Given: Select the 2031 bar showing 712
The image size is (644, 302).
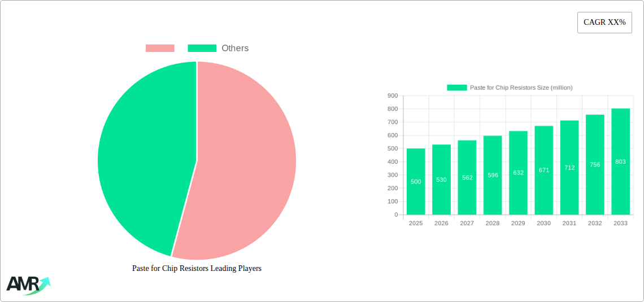Looking at the screenshot, I should pos(569,168).
